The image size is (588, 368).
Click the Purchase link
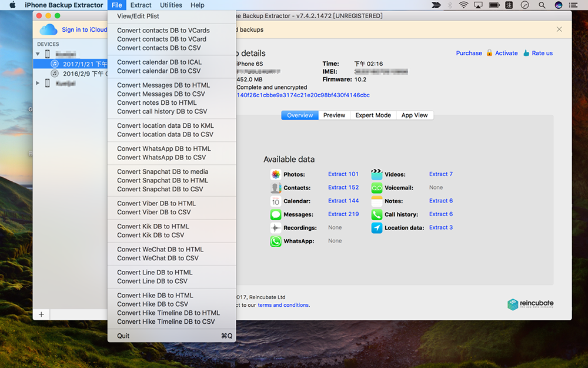[x=469, y=53]
